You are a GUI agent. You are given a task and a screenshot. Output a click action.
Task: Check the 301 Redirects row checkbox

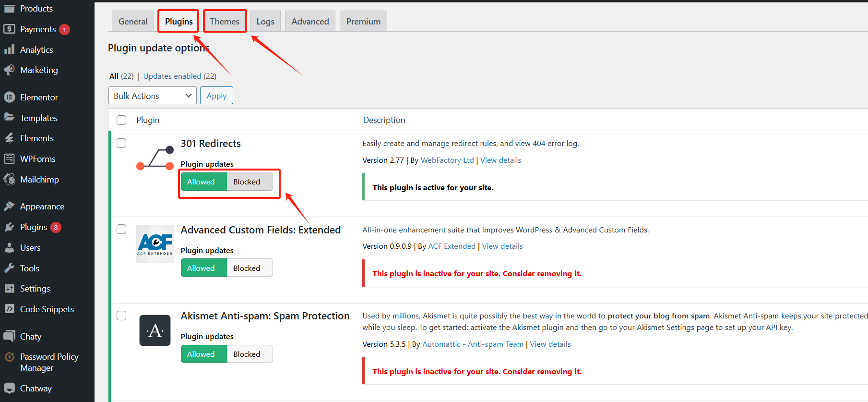click(x=121, y=143)
